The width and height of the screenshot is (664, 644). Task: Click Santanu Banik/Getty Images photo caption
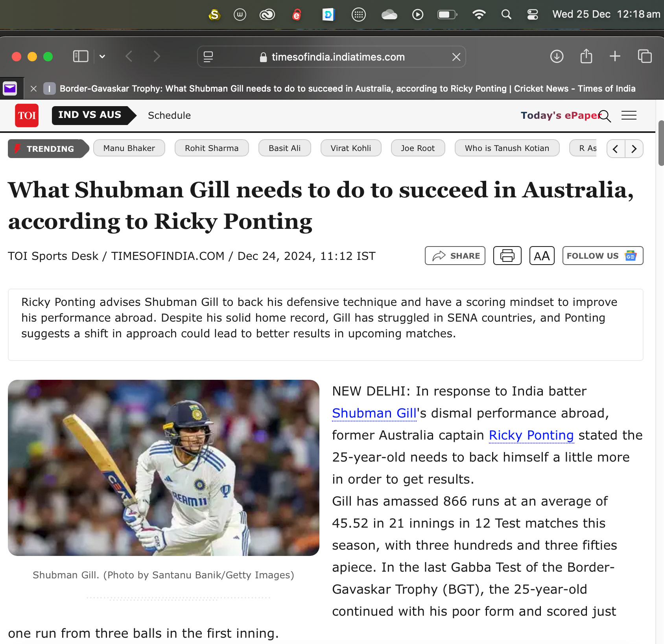(x=164, y=575)
